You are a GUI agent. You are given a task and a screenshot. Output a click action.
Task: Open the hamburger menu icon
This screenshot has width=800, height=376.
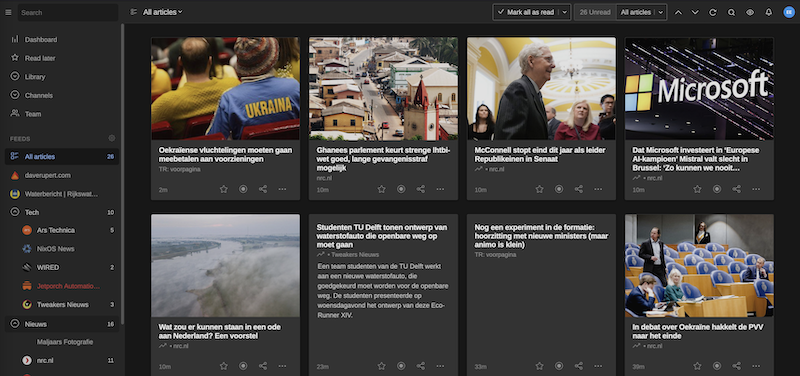point(8,12)
